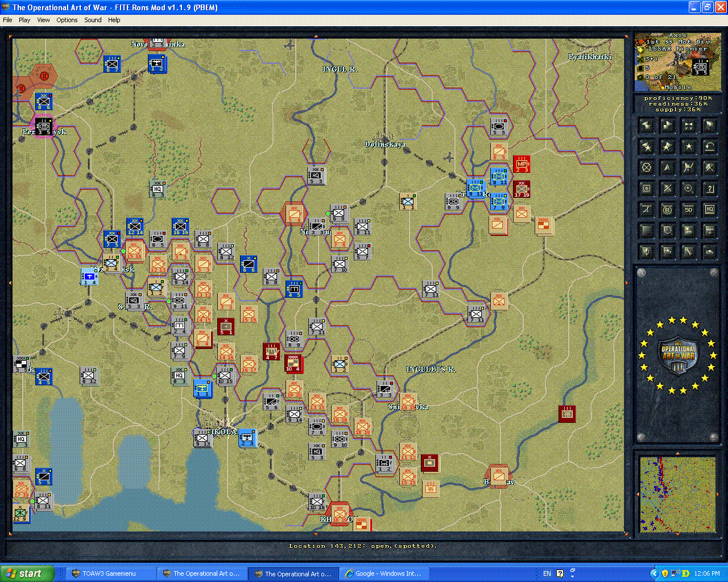Select the HQ counter at the map's left edge
Screen dimensions: 728x582
tap(20, 439)
